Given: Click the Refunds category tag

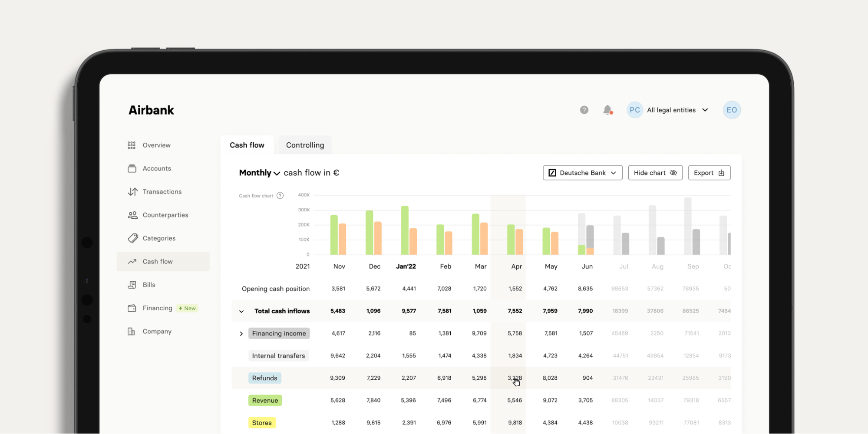Looking at the screenshot, I should pos(264,378).
